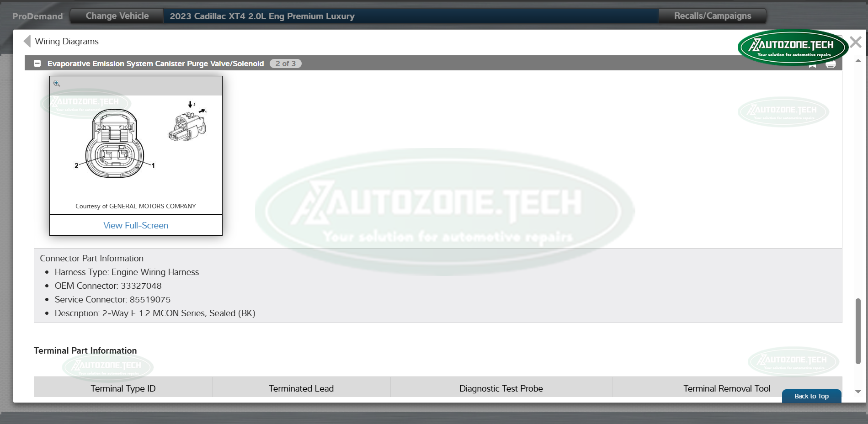This screenshot has width=868, height=424.
Task: Click the Back to Top button
Action: (x=811, y=396)
